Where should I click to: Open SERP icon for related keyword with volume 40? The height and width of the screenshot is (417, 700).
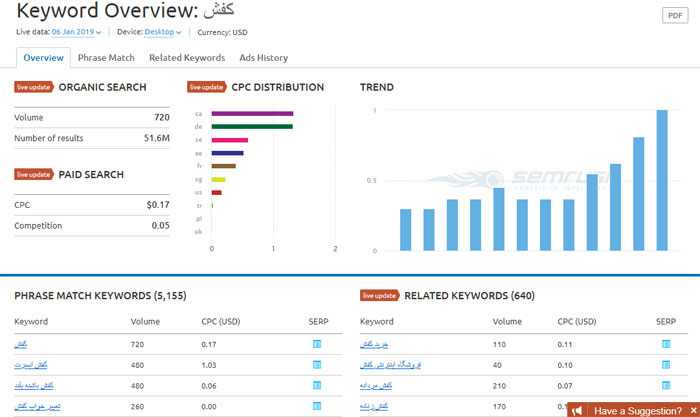click(x=666, y=365)
